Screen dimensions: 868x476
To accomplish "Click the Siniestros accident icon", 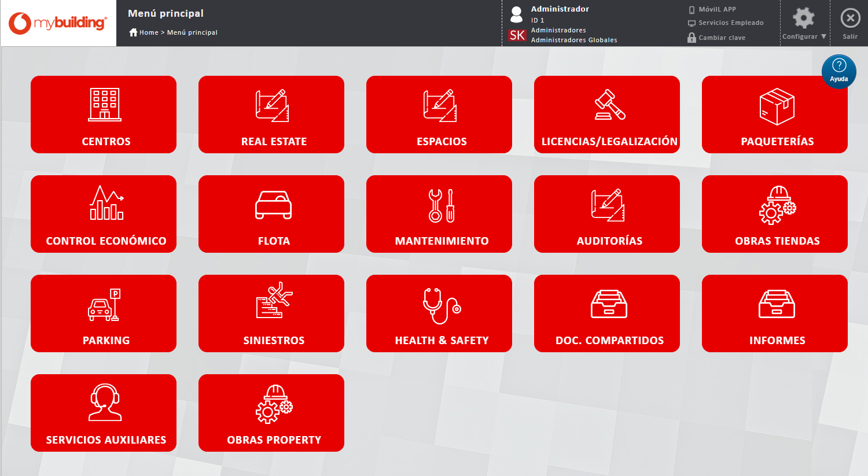I will (274, 300).
